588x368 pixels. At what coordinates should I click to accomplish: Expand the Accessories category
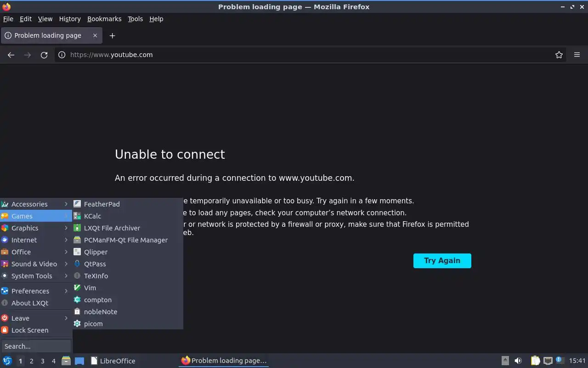[36, 204]
